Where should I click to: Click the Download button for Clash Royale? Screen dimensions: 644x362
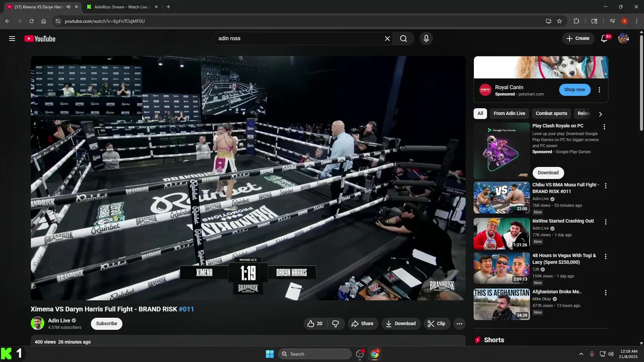pyautogui.click(x=548, y=172)
